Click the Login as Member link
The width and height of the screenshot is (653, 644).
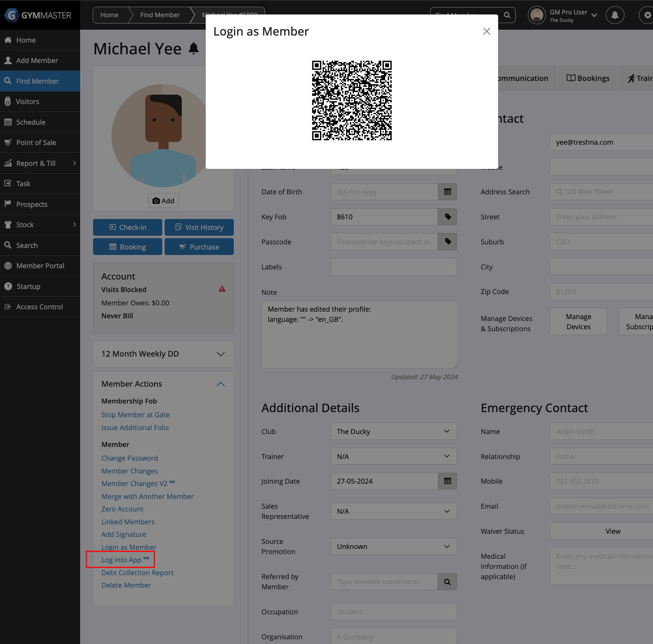click(129, 547)
